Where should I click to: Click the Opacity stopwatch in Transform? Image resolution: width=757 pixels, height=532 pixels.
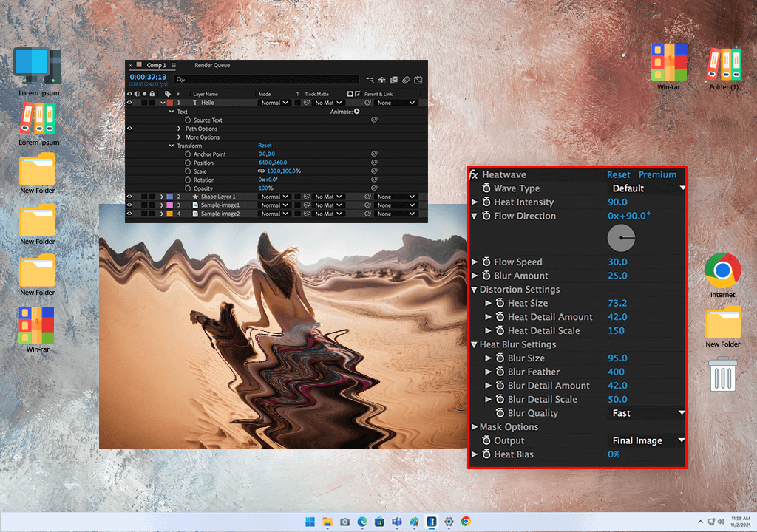click(187, 188)
